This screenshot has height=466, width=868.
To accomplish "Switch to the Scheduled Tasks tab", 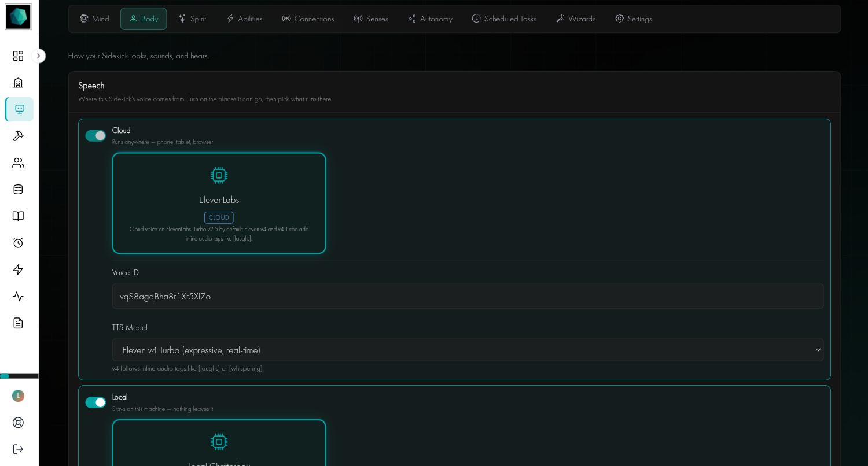I will (x=504, y=19).
